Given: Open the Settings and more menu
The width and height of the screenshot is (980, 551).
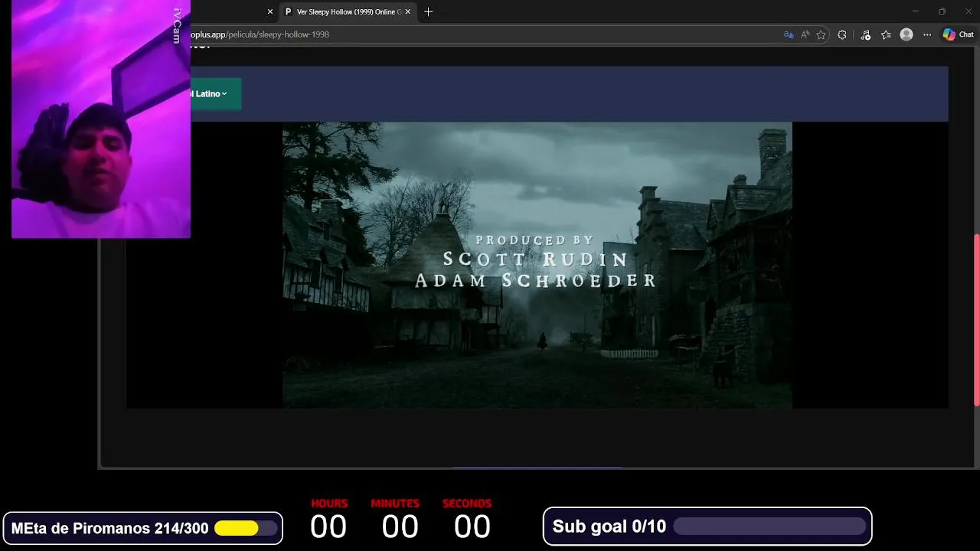Looking at the screenshot, I should point(927,34).
